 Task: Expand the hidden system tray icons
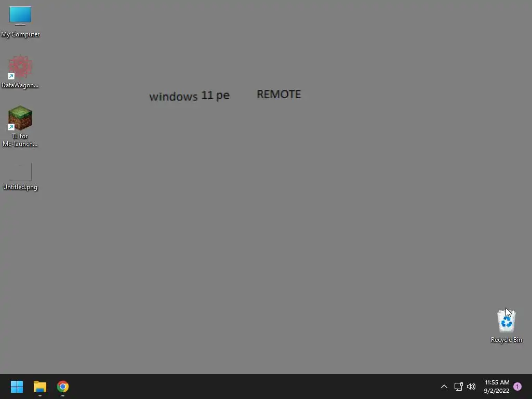click(444, 387)
